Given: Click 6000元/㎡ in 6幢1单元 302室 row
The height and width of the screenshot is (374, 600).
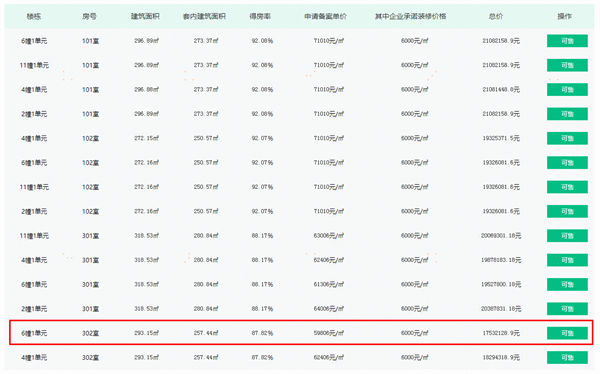Looking at the screenshot, I should pyautogui.click(x=414, y=333).
